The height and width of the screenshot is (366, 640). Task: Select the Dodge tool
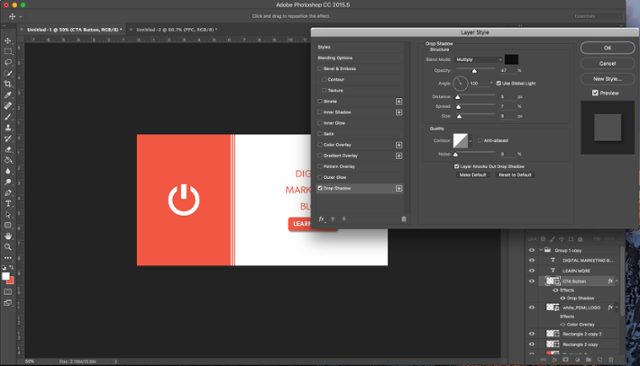click(8, 182)
